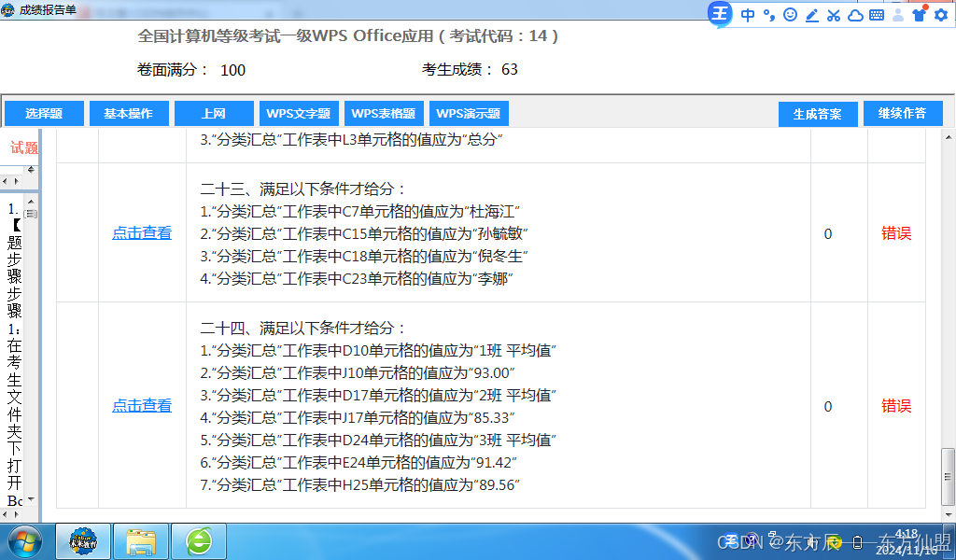Open the Windows Start button
This screenshot has height=560, width=956.
(x=25, y=541)
